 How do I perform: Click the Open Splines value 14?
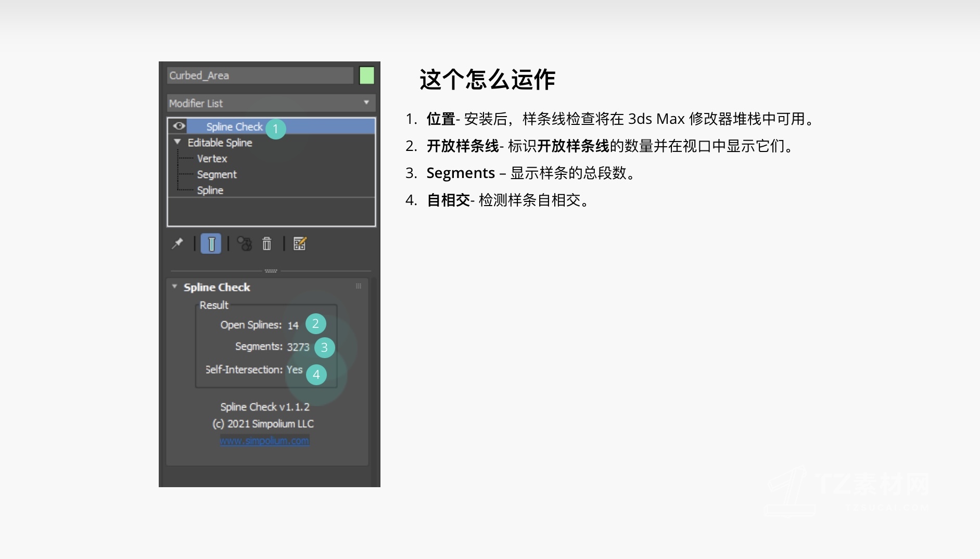tap(293, 325)
